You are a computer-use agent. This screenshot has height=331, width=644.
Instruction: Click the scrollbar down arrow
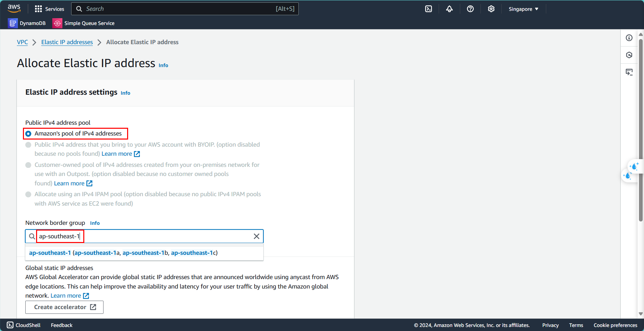click(x=641, y=314)
